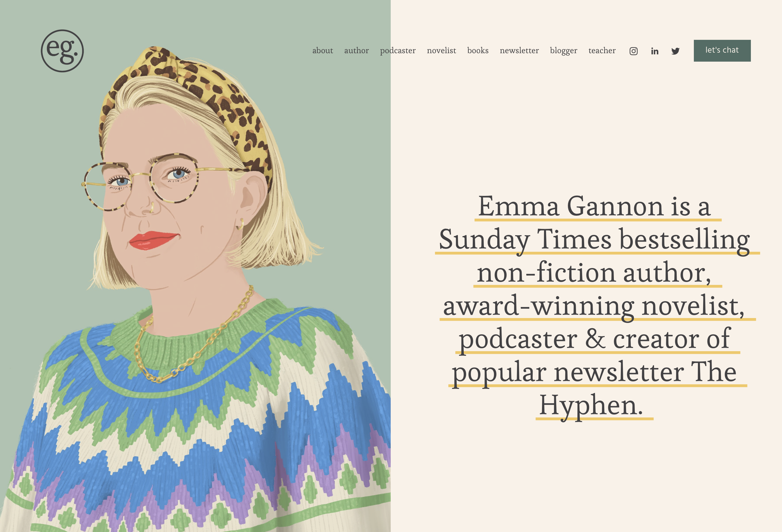Click the 'Emma Gannon is a' headline line

coord(594,206)
